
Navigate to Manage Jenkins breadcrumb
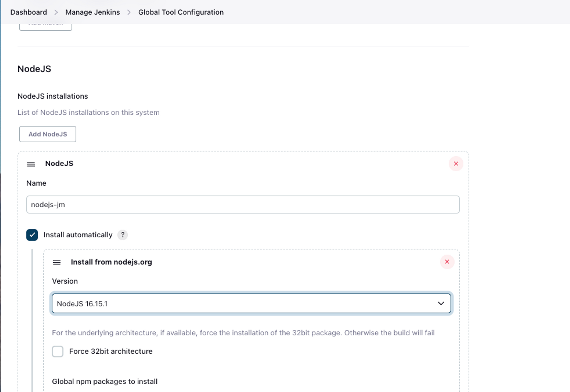click(x=93, y=12)
